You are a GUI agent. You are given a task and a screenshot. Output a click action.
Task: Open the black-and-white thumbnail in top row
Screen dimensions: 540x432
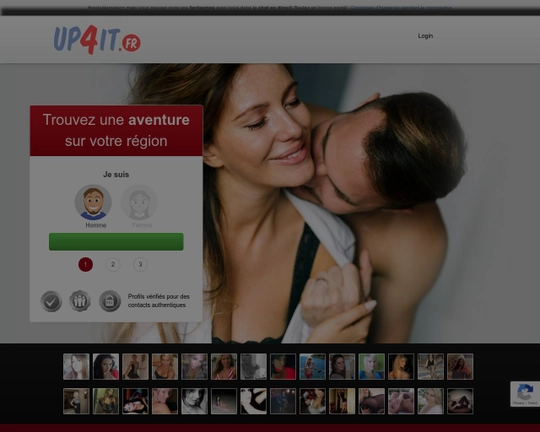[253, 367]
